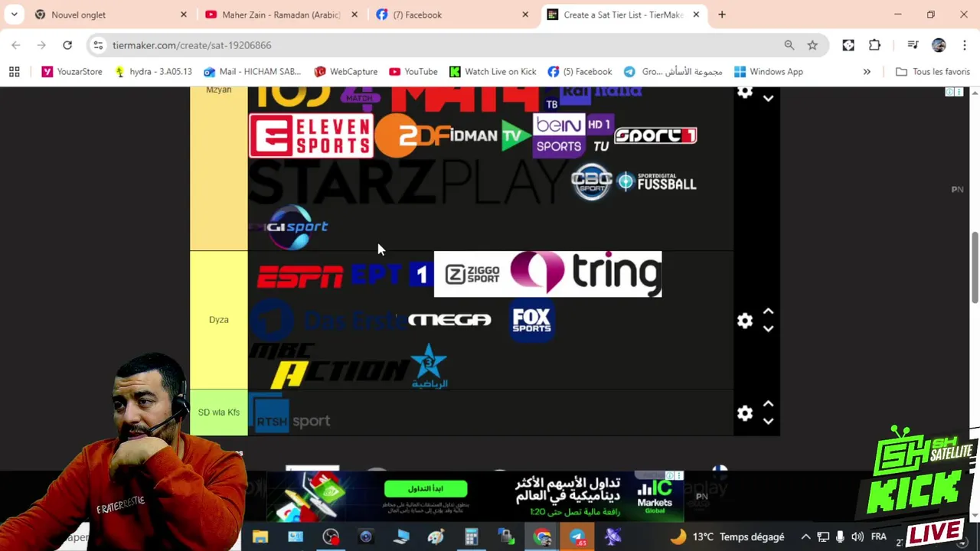The height and width of the screenshot is (551, 980).
Task: Show hidden system tray icons
Action: (805, 537)
